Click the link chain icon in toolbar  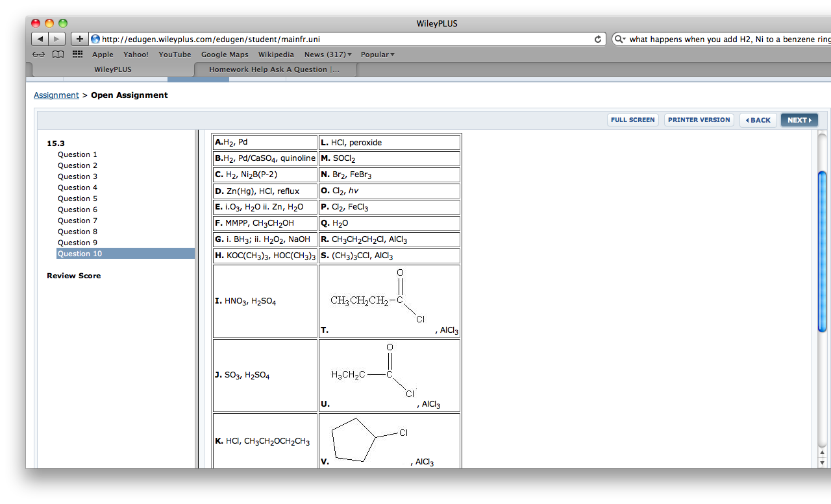point(38,54)
